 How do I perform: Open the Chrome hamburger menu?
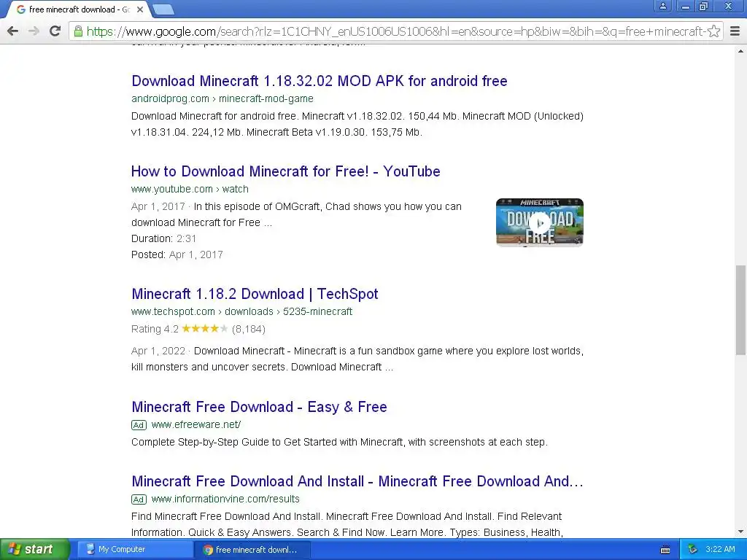coord(735,31)
